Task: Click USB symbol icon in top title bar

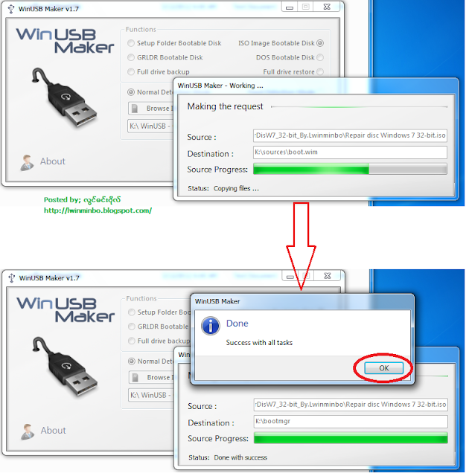Action: point(11,9)
